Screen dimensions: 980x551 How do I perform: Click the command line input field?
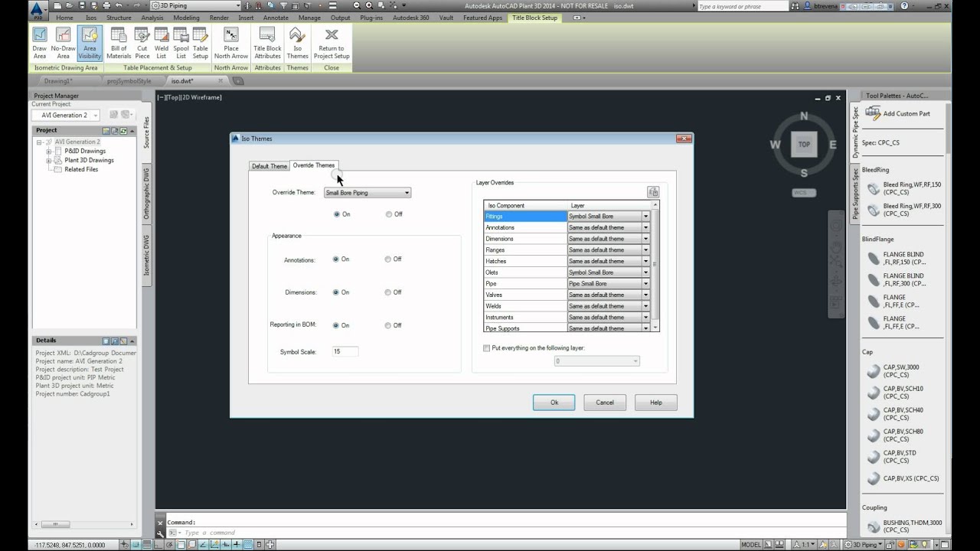(505, 533)
